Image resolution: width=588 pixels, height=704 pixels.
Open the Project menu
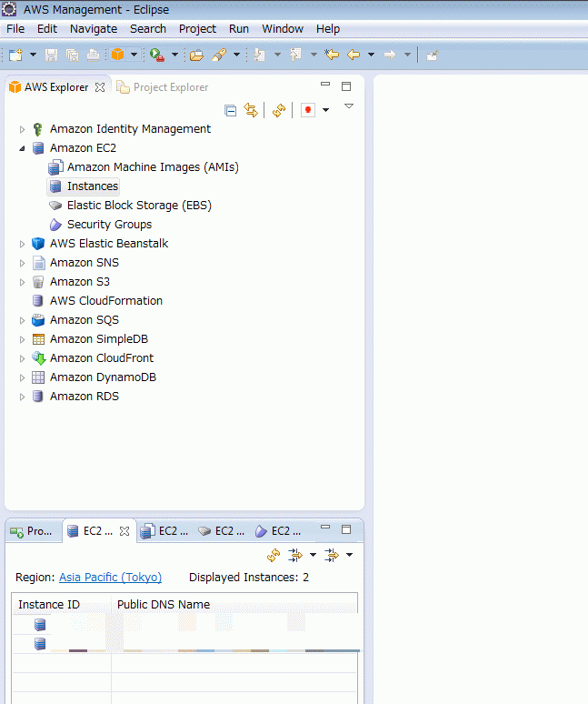(197, 29)
